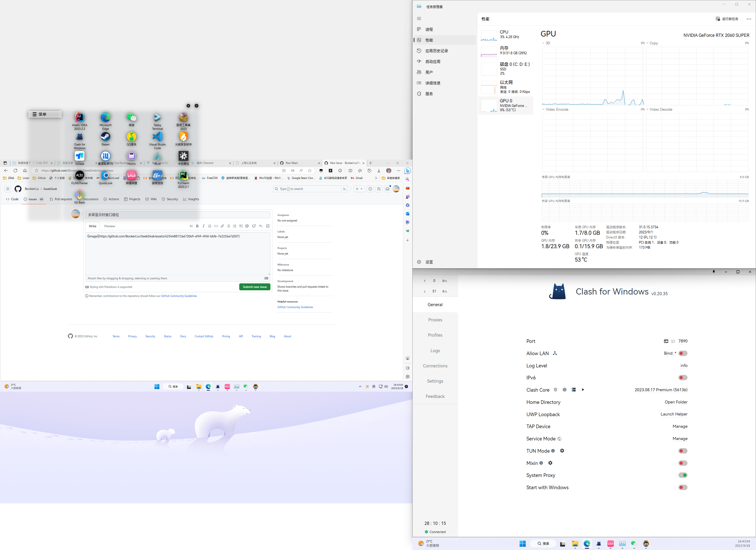Switch to the Preview tab
The height and width of the screenshot is (550, 756).
click(x=110, y=226)
